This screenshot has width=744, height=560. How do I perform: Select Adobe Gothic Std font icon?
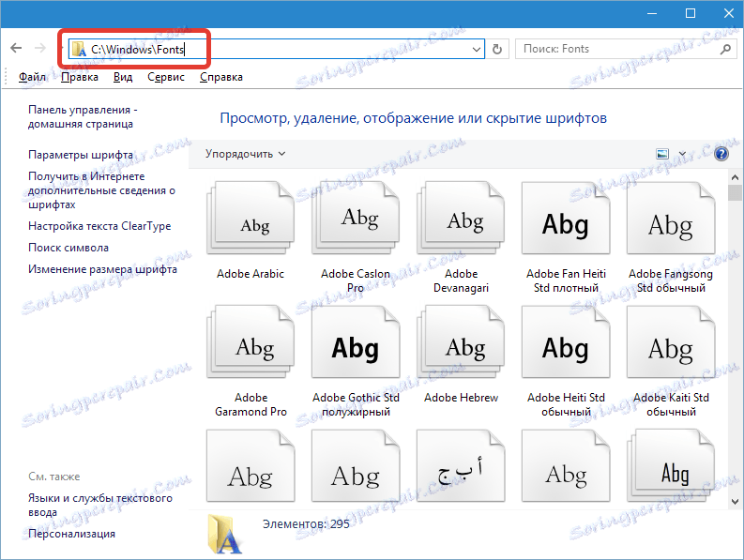[356, 341]
